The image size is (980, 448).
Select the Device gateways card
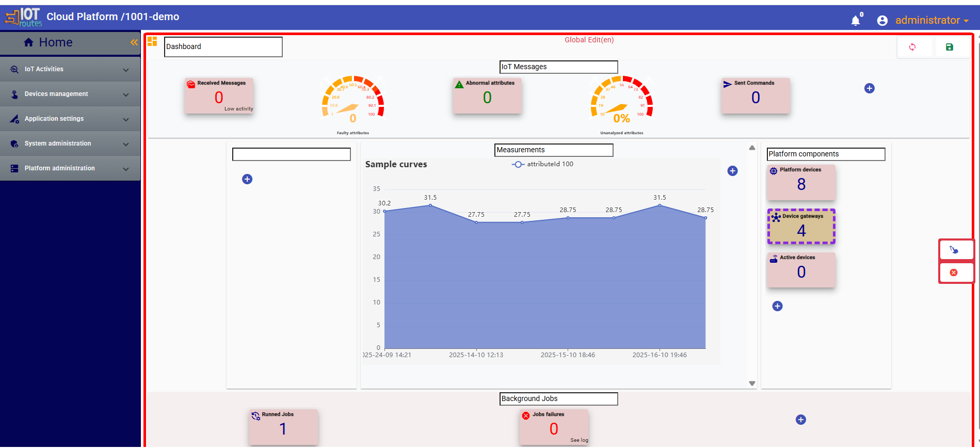point(801,227)
